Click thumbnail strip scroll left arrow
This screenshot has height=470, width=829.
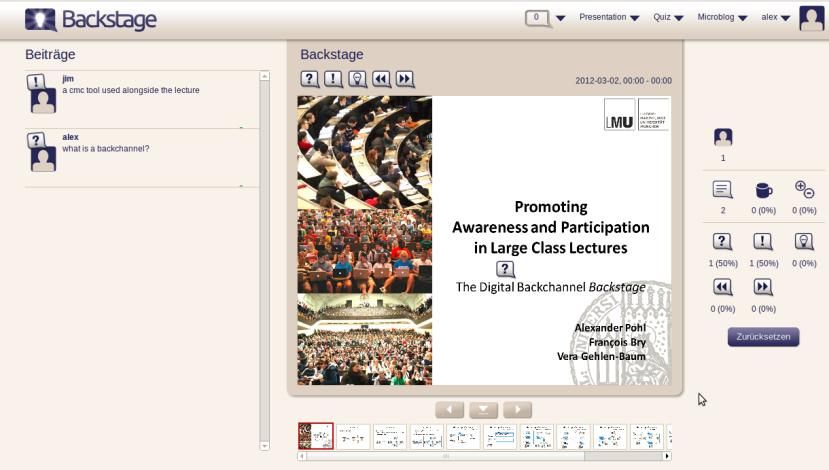(302, 456)
